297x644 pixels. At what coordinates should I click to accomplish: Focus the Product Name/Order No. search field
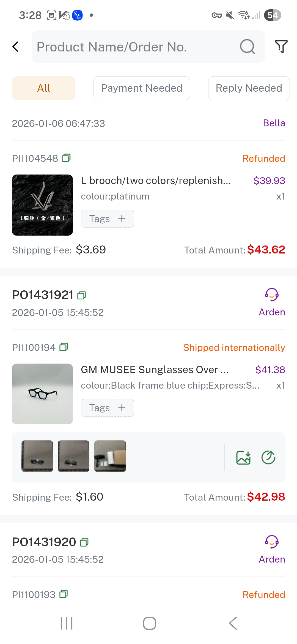pos(135,47)
